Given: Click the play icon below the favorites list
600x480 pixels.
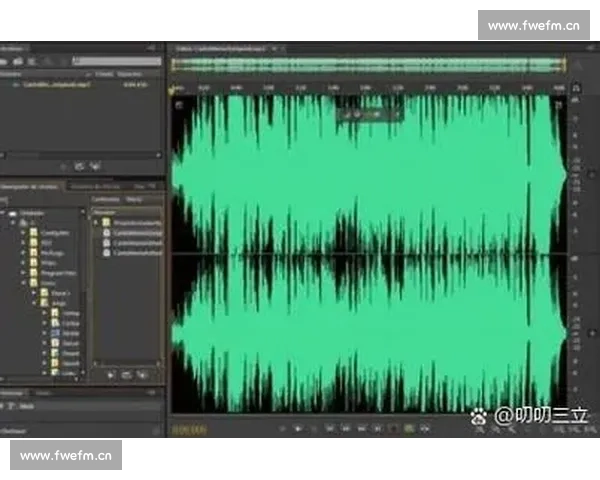Looking at the screenshot, I should 111,373.
